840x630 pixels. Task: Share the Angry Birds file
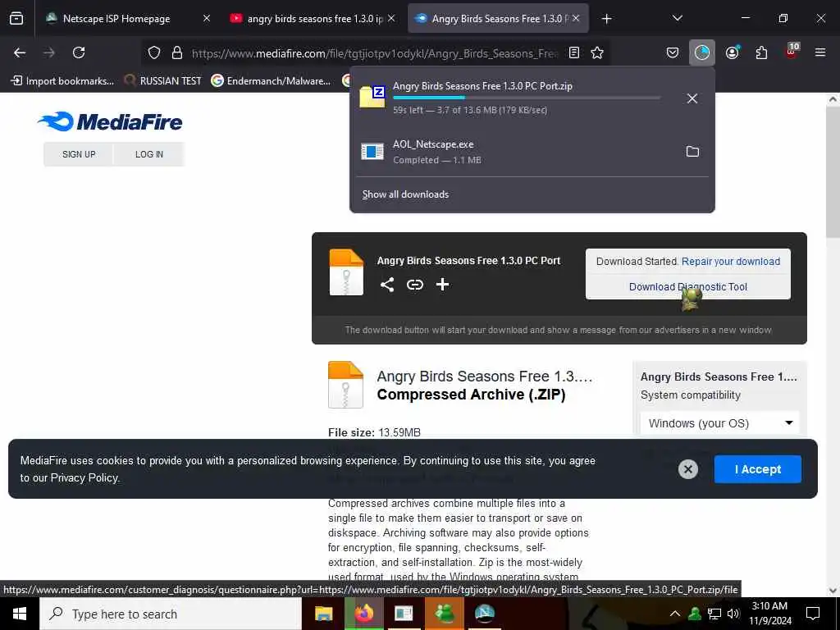click(x=387, y=285)
